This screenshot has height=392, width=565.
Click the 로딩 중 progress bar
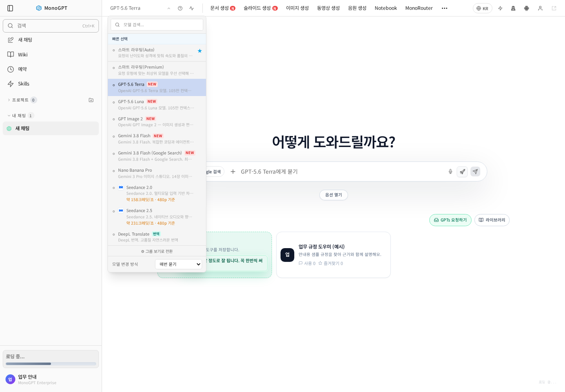point(51,364)
